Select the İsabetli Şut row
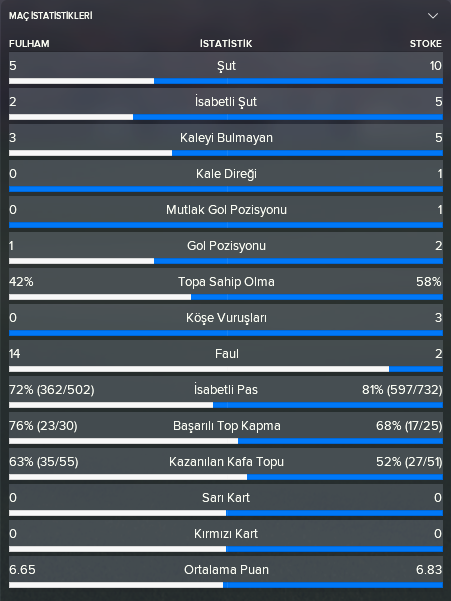 click(x=226, y=104)
